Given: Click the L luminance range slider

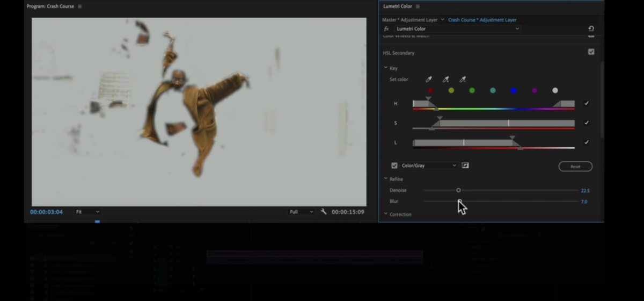Looking at the screenshot, I should tap(494, 143).
